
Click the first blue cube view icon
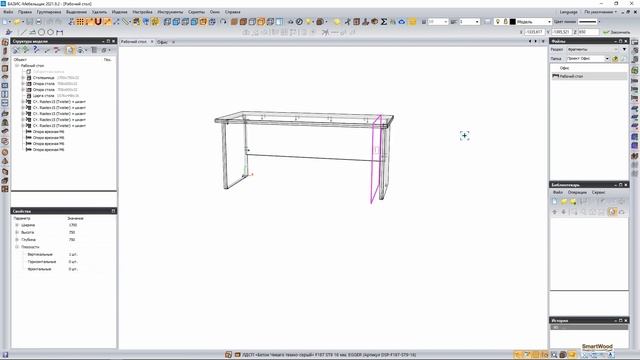click(x=167, y=22)
